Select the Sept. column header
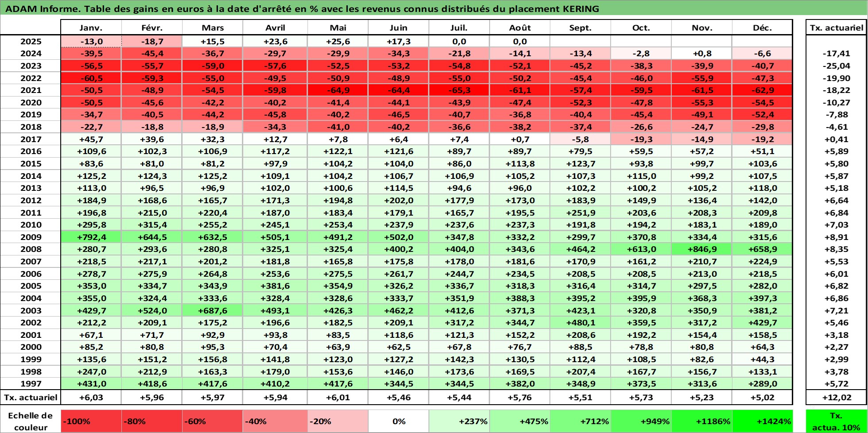Screen dimensions: 868x433 point(580,27)
